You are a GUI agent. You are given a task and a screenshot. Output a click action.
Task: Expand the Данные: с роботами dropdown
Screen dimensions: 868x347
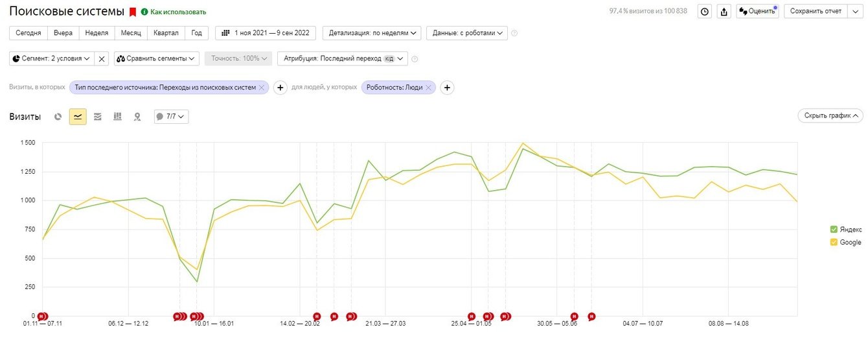467,33
